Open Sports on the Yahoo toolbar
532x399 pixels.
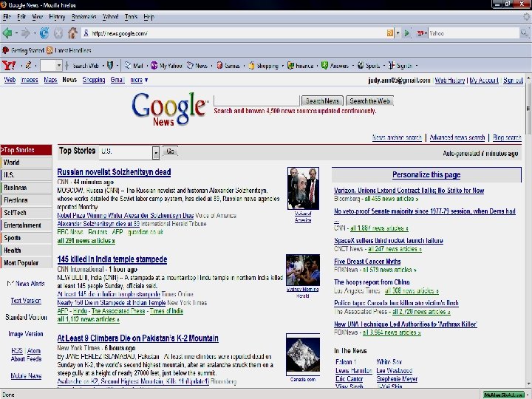tap(369, 66)
